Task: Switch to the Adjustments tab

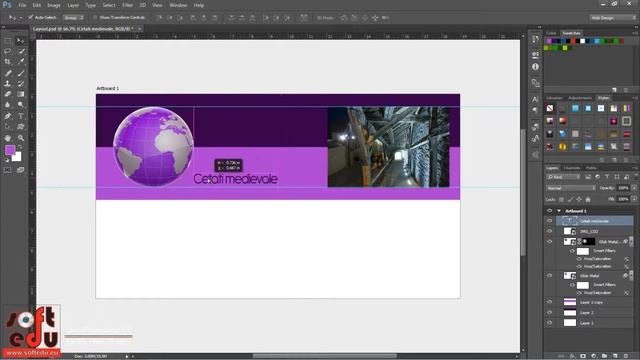Action: tap(580, 98)
